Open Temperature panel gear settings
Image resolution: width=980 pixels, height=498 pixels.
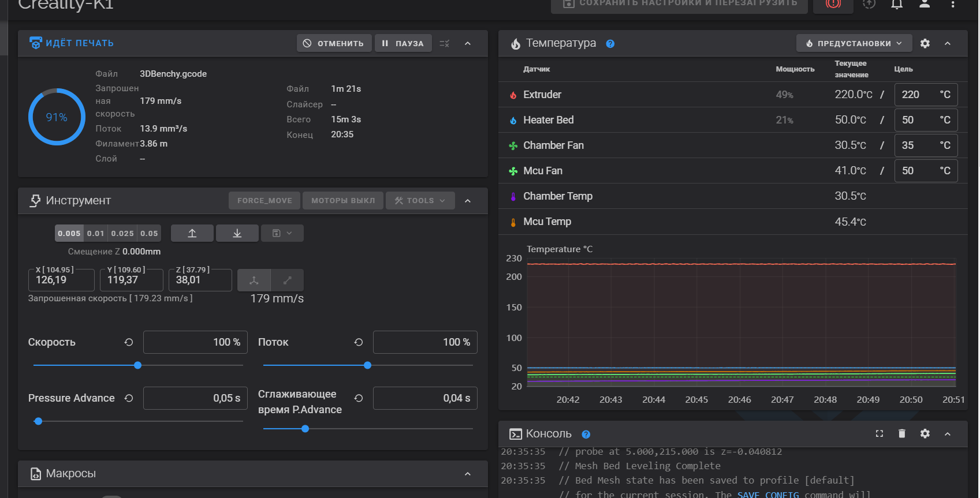(925, 43)
